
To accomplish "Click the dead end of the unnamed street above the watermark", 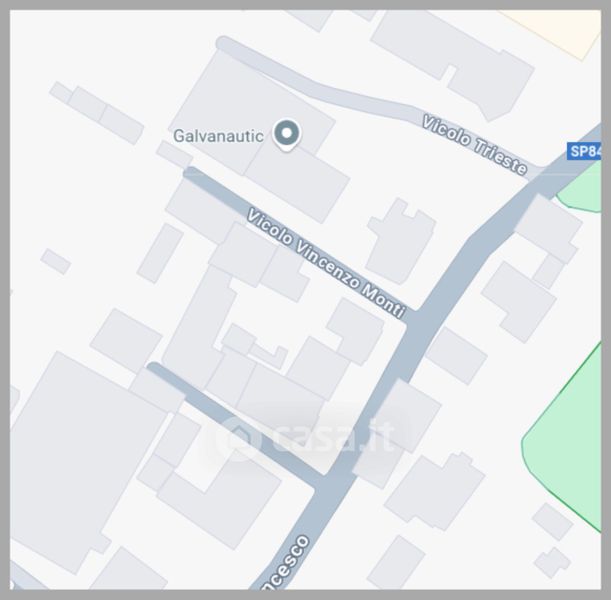I will click(154, 369).
